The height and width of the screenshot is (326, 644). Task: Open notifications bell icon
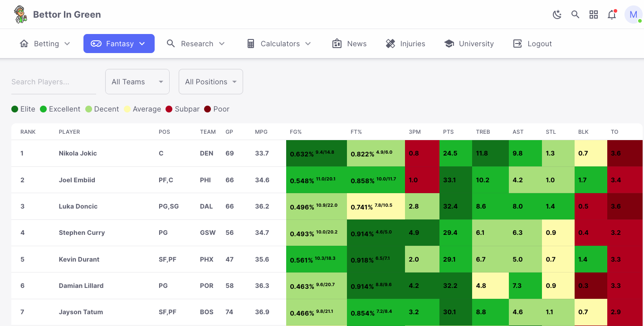tap(612, 15)
